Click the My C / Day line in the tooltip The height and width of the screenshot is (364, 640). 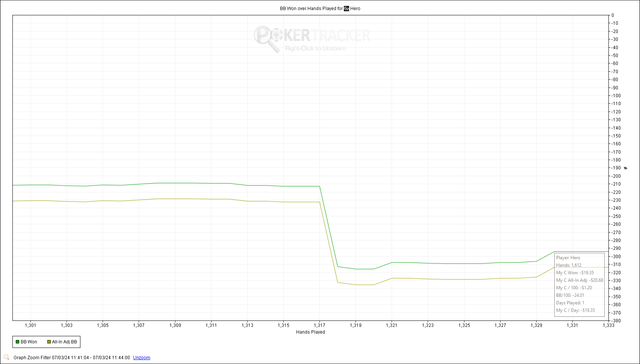(575, 310)
